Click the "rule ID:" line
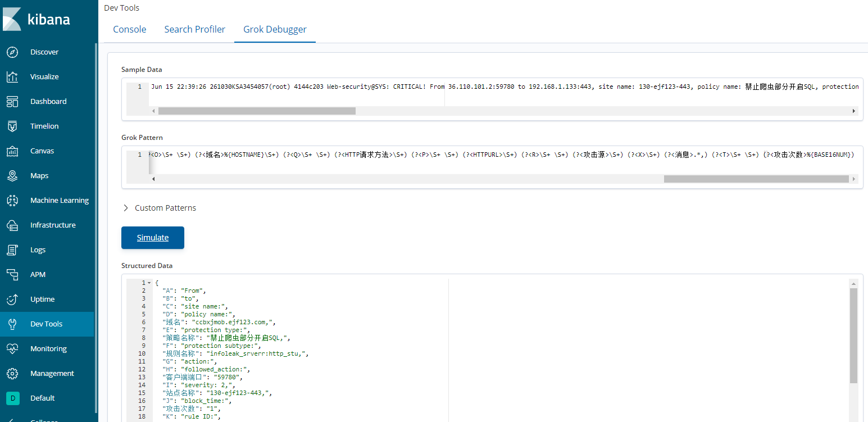 (x=193, y=416)
